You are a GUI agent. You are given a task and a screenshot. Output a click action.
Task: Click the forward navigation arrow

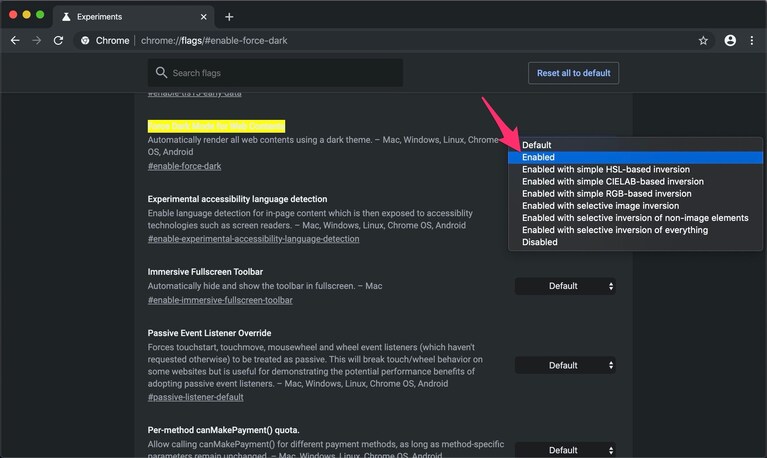37,41
